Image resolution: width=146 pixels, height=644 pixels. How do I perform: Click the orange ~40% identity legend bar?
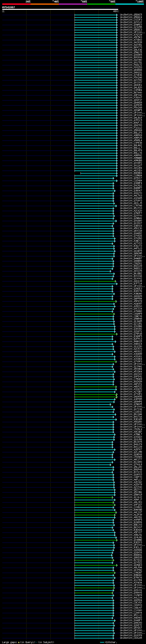(45, 4)
